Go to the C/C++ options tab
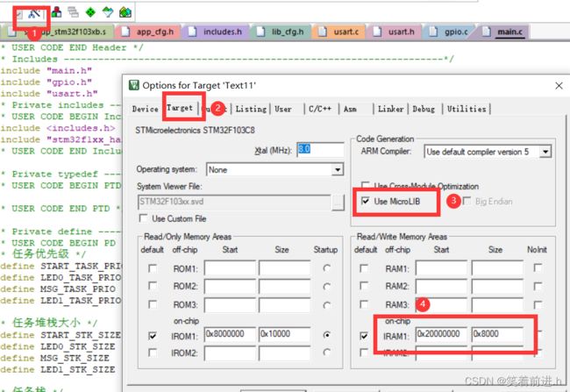This screenshot has height=392, width=570. coord(320,109)
